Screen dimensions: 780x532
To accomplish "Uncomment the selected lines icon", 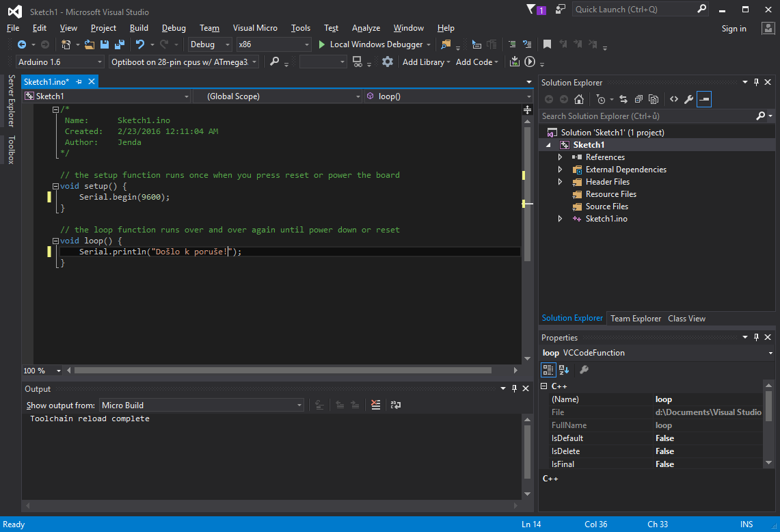I will (x=527, y=44).
